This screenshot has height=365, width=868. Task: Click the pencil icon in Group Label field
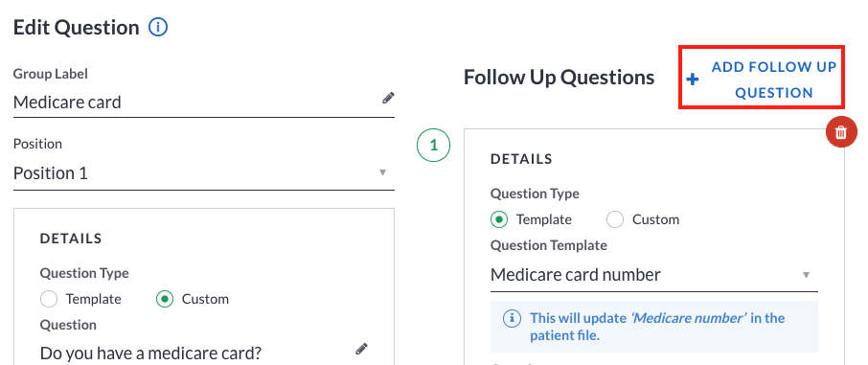pos(389,99)
